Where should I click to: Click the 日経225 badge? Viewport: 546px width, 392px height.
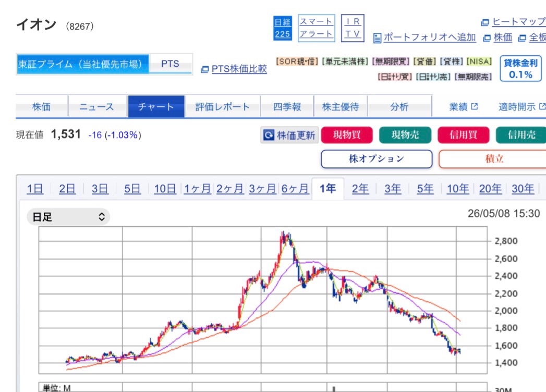tap(283, 28)
